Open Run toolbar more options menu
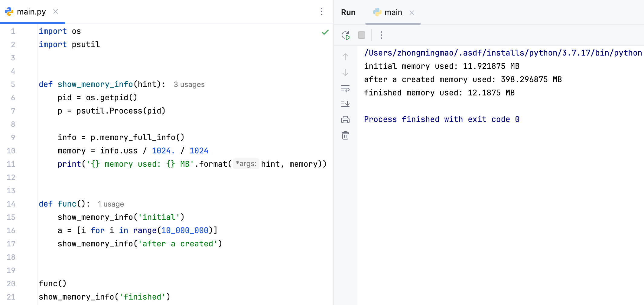This screenshot has height=305, width=644. tap(382, 35)
